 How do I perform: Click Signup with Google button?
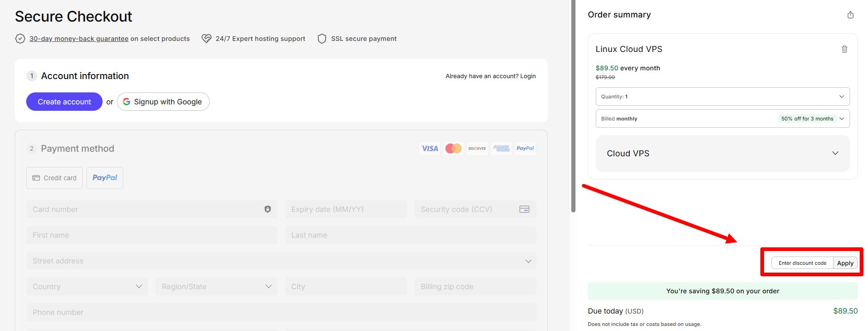(163, 102)
